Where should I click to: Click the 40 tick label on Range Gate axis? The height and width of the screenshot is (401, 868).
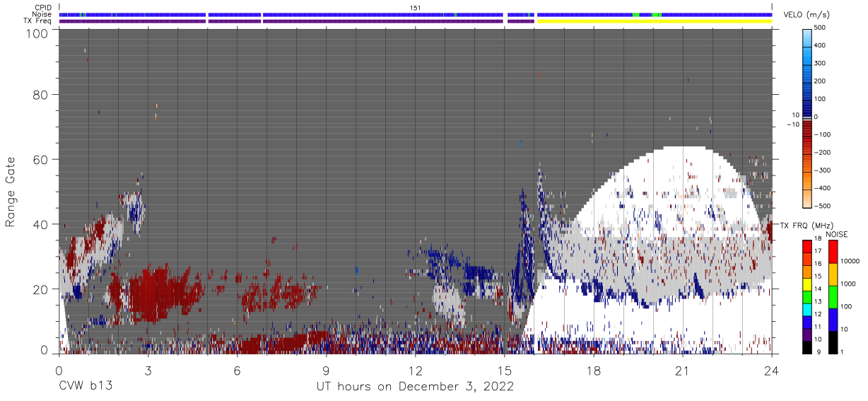click(41, 224)
